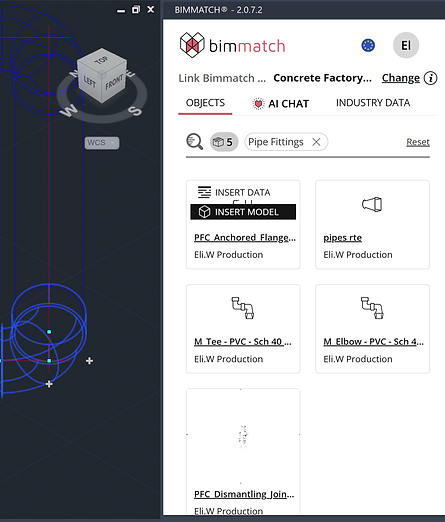Show info next to the Change link

430,78
